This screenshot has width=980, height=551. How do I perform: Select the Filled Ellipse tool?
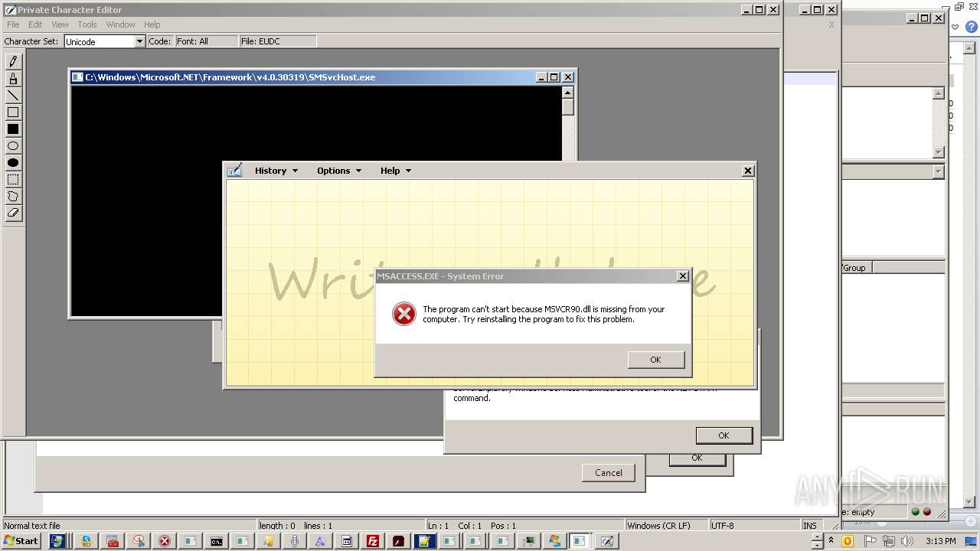click(x=13, y=163)
